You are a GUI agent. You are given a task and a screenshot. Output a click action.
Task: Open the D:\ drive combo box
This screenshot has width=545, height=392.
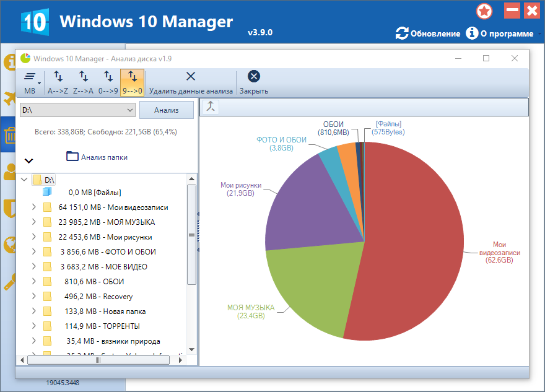coord(77,110)
